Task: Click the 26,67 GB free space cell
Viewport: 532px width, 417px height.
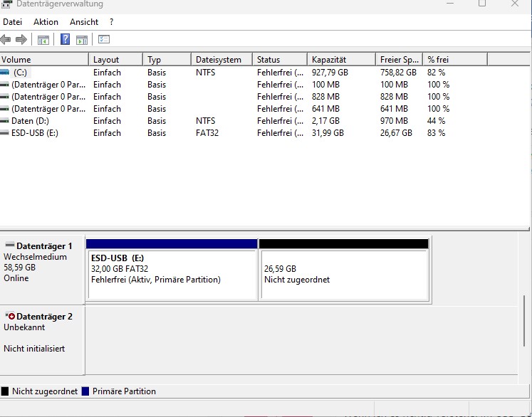Action: 396,133
